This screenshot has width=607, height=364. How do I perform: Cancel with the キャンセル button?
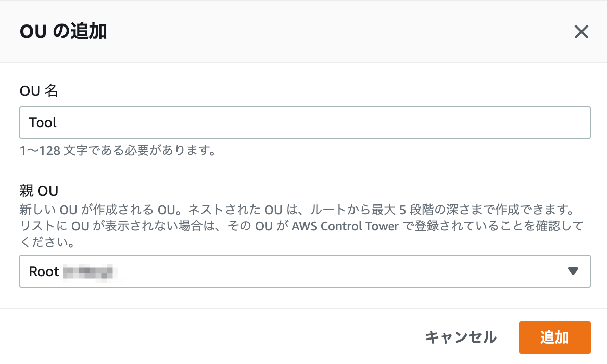point(461,337)
